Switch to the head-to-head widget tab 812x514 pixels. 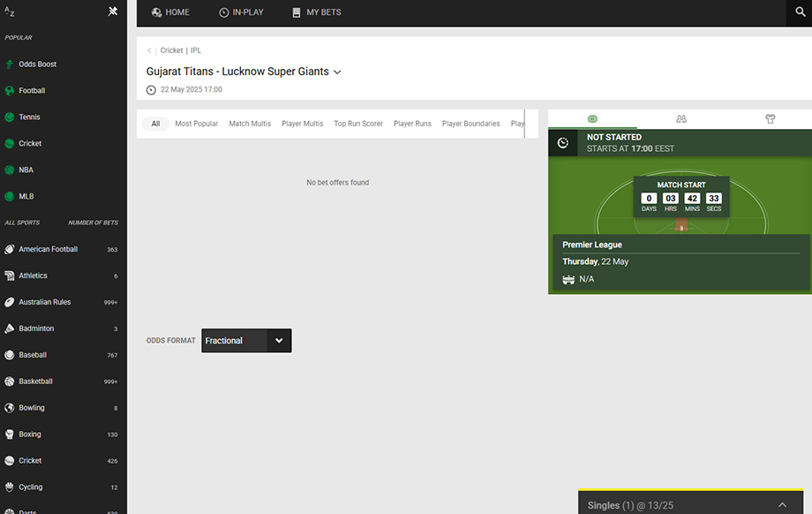coord(681,119)
